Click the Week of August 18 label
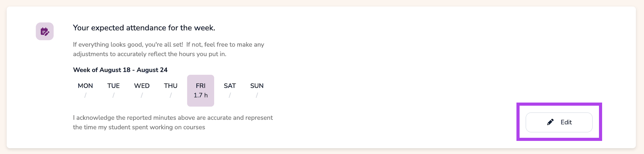Image resolution: width=644 pixels, height=154 pixels. pyautogui.click(x=120, y=70)
